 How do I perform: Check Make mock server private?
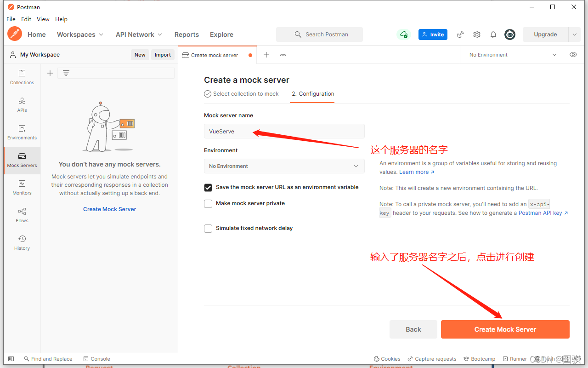tap(208, 204)
